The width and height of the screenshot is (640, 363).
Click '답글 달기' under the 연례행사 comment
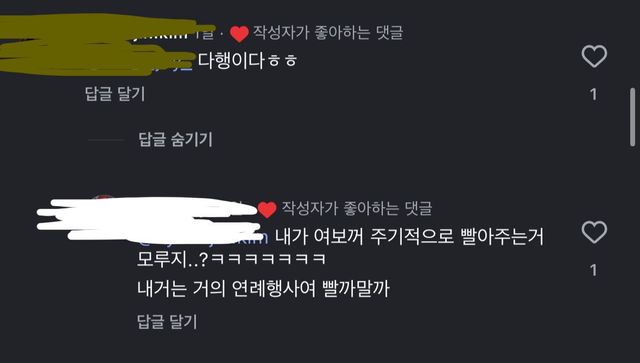[x=167, y=322]
